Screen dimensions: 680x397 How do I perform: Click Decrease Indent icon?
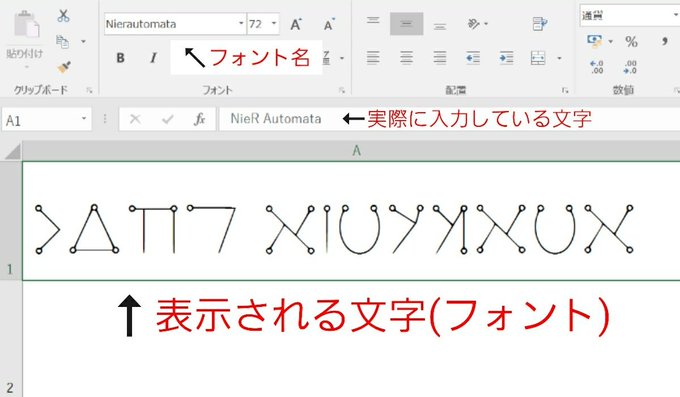473,57
